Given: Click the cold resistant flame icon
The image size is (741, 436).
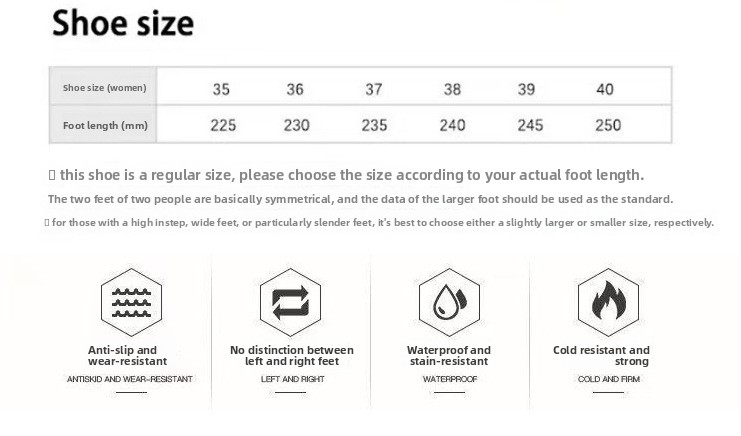Looking at the screenshot, I should (607, 302).
